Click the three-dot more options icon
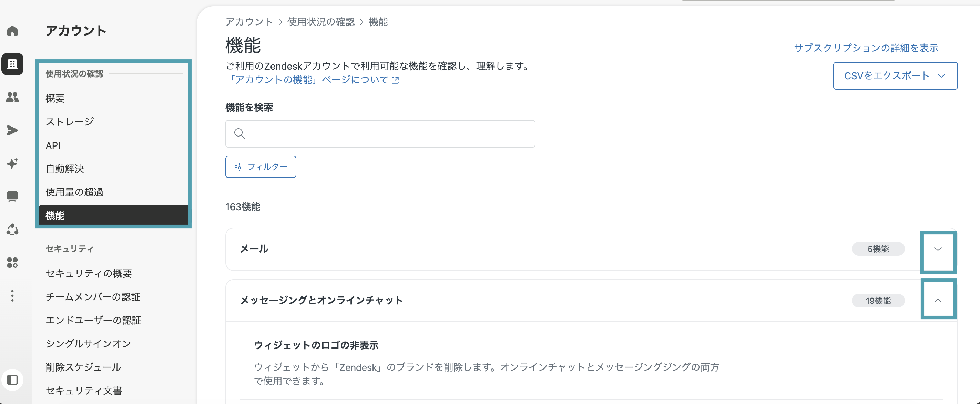The width and height of the screenshot is (980, 404). 12,295
